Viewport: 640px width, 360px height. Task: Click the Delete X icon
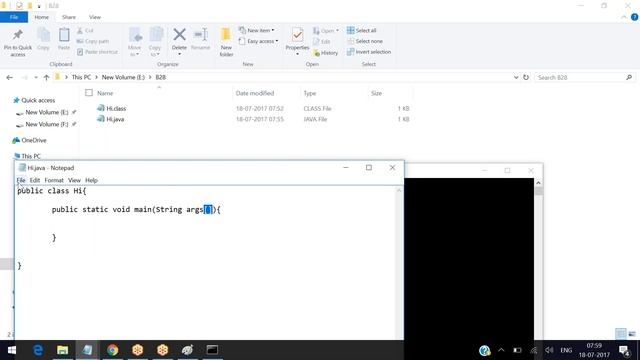(x=179, y=35)
